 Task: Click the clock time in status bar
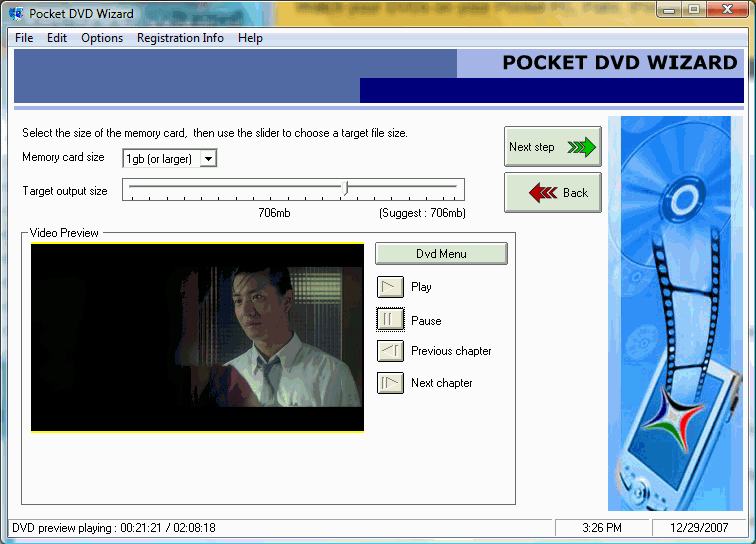coord(602,528)
